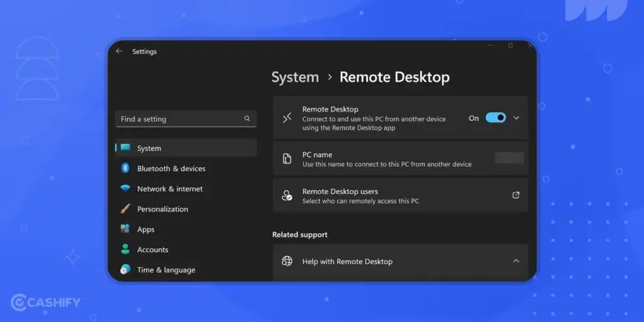Open Personalization settings
The image size is (644, 322).
click(x=186, y=209)
